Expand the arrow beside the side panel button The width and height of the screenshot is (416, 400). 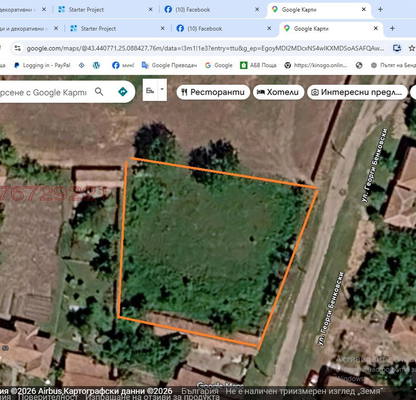[x=162, y=90]
